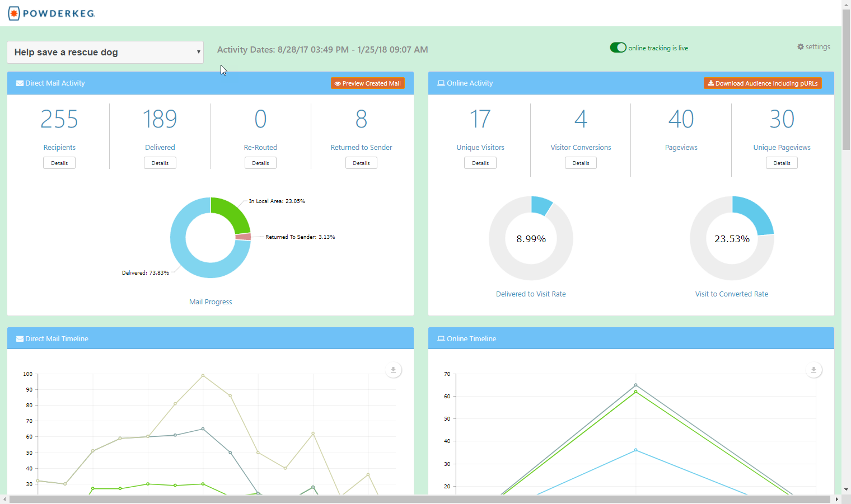Click the 8 returned to sender count
The width and height of the screenshot is (851, 504).
pos(361,119)
